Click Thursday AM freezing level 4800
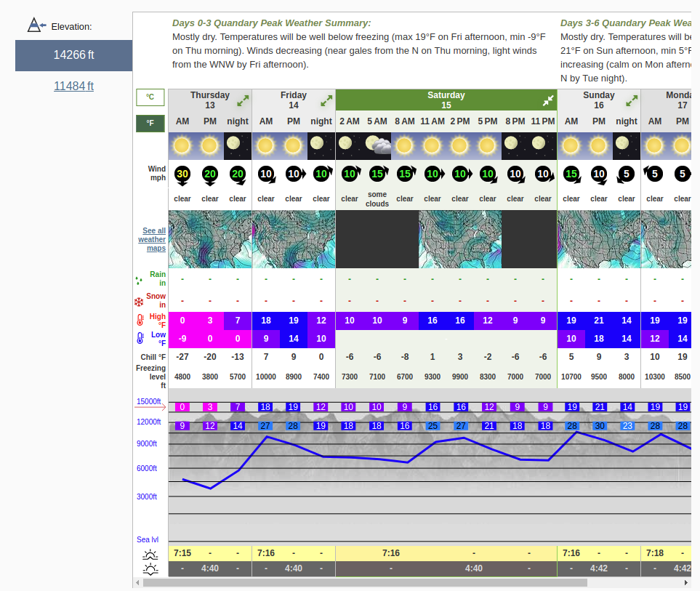 coord(182,377)
